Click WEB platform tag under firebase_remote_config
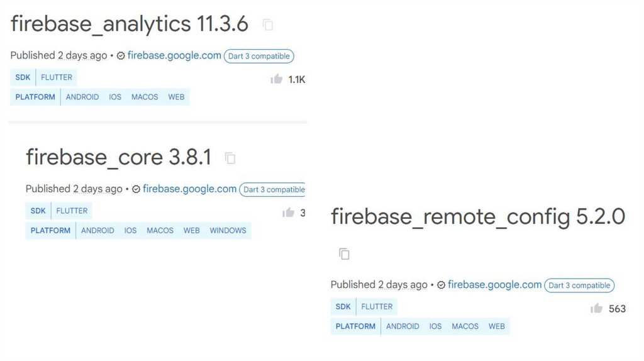Screen dimensions: 644x361 (x=497, y=326)
